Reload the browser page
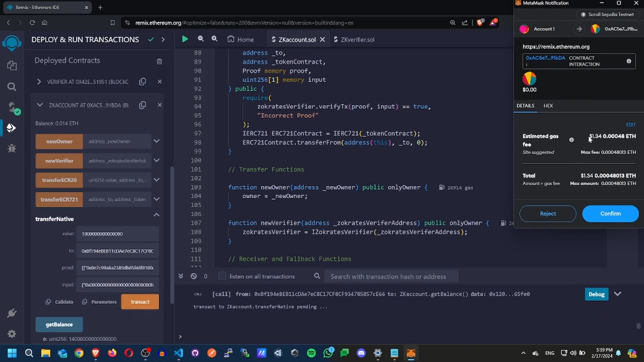Image resolution: width=644 pixels, height=362 pixels. pyautogui.click(x=32, y=22)
